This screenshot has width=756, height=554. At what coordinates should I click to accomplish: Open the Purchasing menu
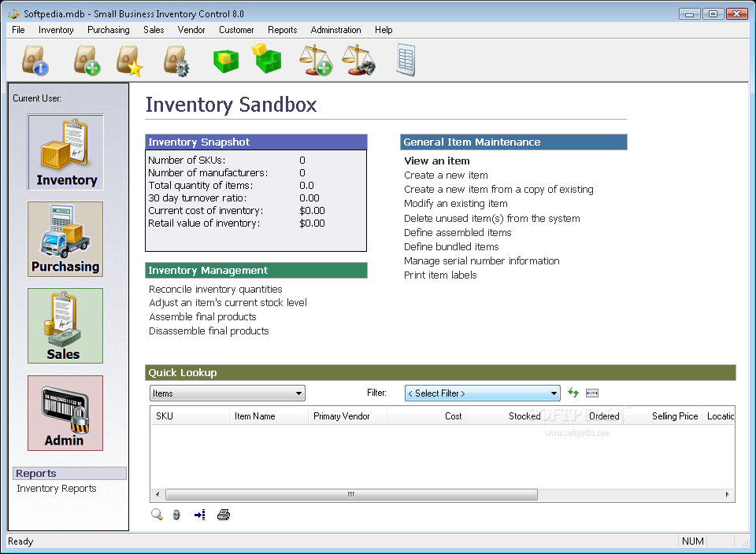[x=109, y=30]
